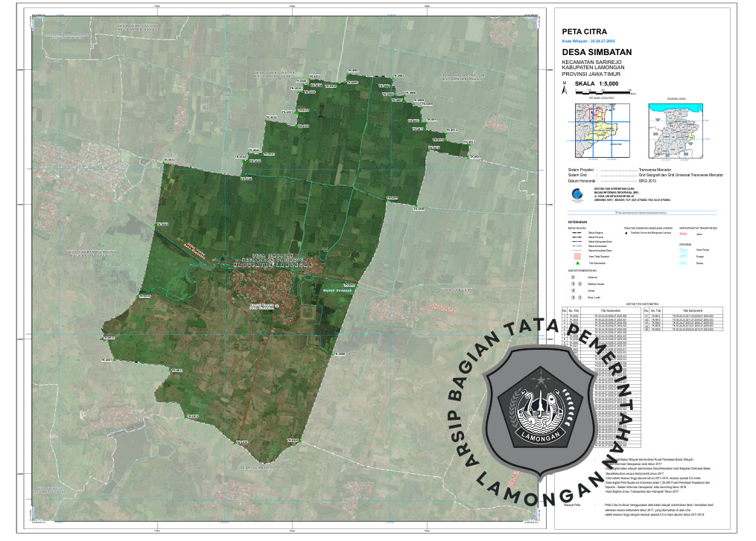This screenshot has width=756, height=541.
Task: Click the green Titik Kartometrik triangle legend symbol
Action: pos(576,263)
